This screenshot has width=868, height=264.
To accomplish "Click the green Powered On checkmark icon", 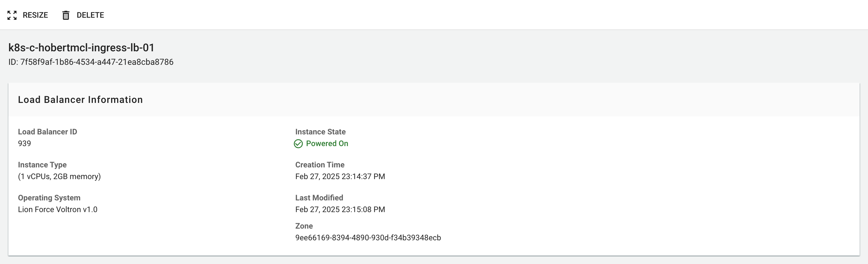I will tap(298, 144).
